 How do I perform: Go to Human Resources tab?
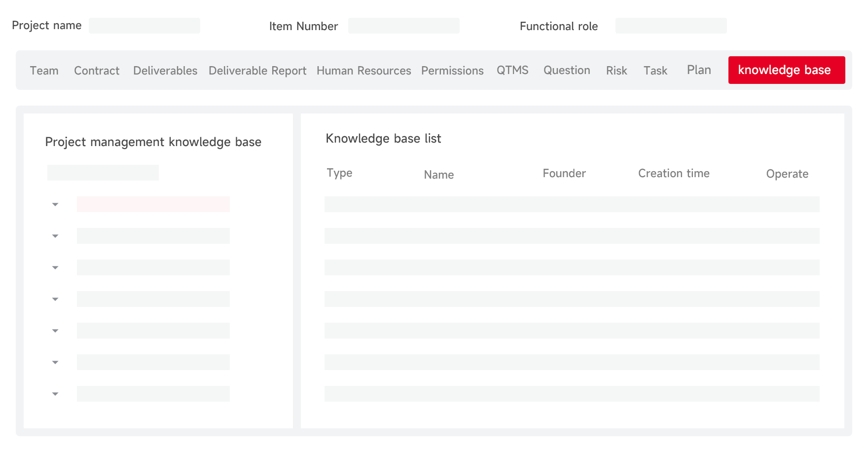[364, 71]
